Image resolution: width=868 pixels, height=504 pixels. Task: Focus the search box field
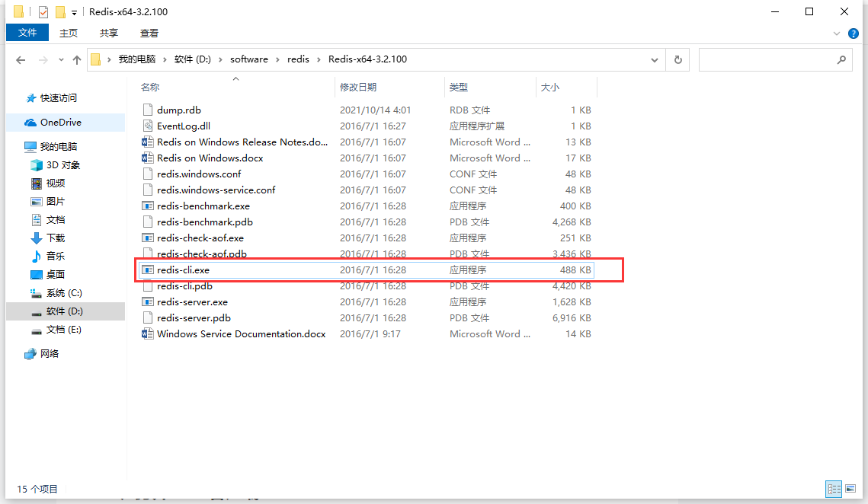pos(775,59)
